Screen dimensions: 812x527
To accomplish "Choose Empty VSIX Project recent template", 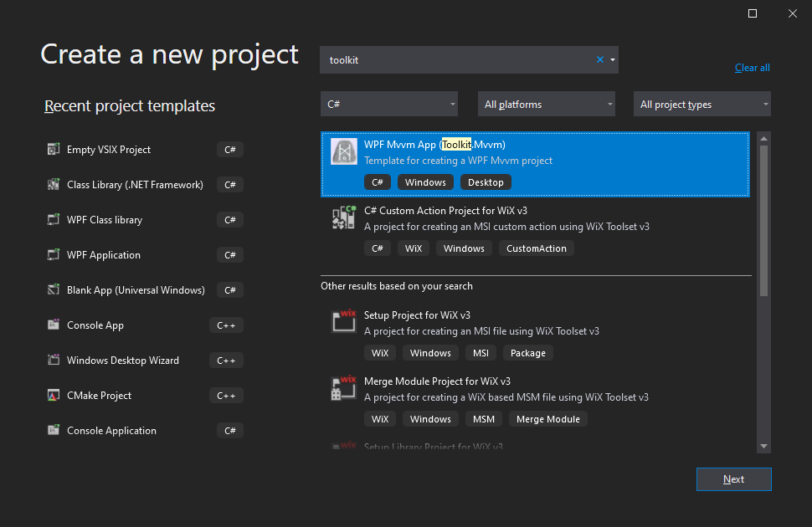I will click(x=145, y=150).
